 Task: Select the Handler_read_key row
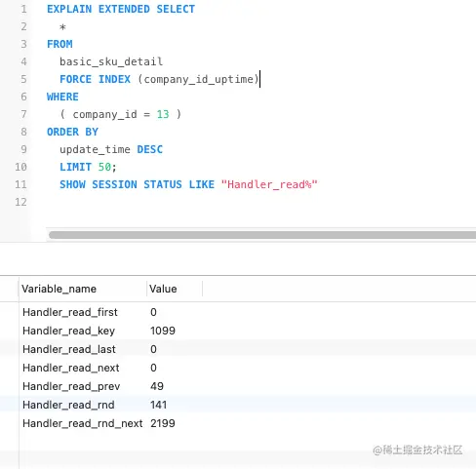(238, 331)
